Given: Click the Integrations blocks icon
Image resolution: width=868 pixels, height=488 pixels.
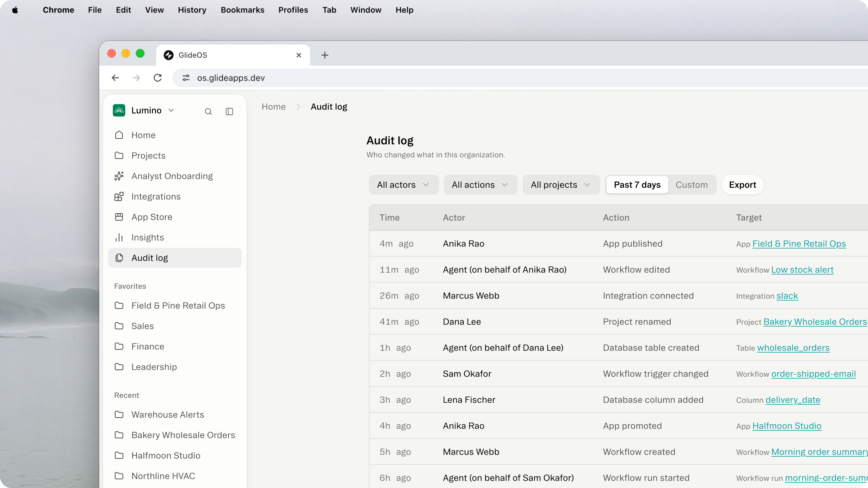Looking at the screenshot, I should (x=119, y=196).
